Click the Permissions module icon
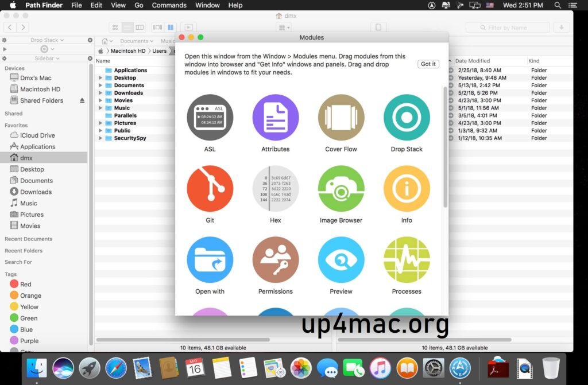Screen dimensions: 588x385 (275, 260)
